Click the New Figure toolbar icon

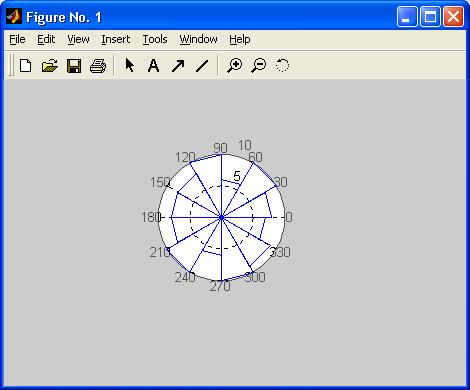[26, 65]
